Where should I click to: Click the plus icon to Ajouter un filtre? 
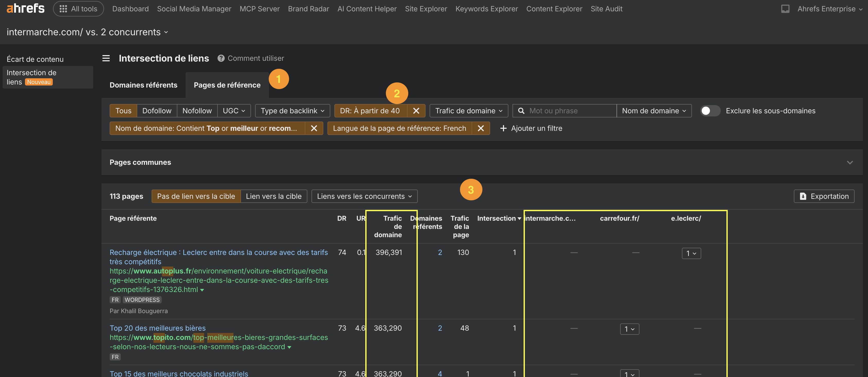tap(503, 128)
